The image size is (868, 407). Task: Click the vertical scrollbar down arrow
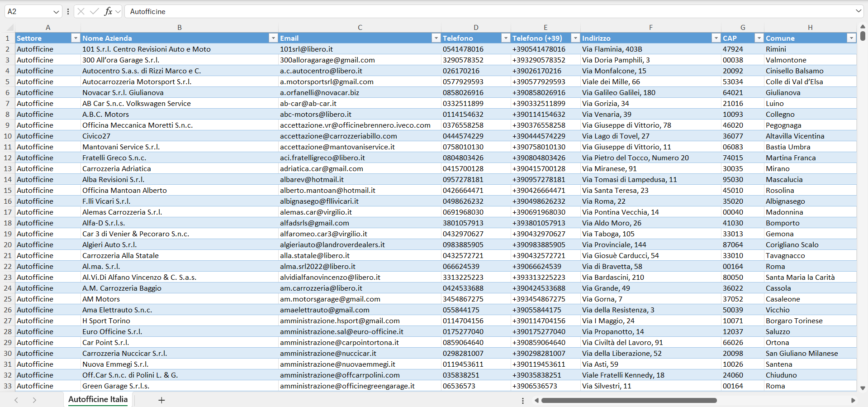(x=863, y=388)
